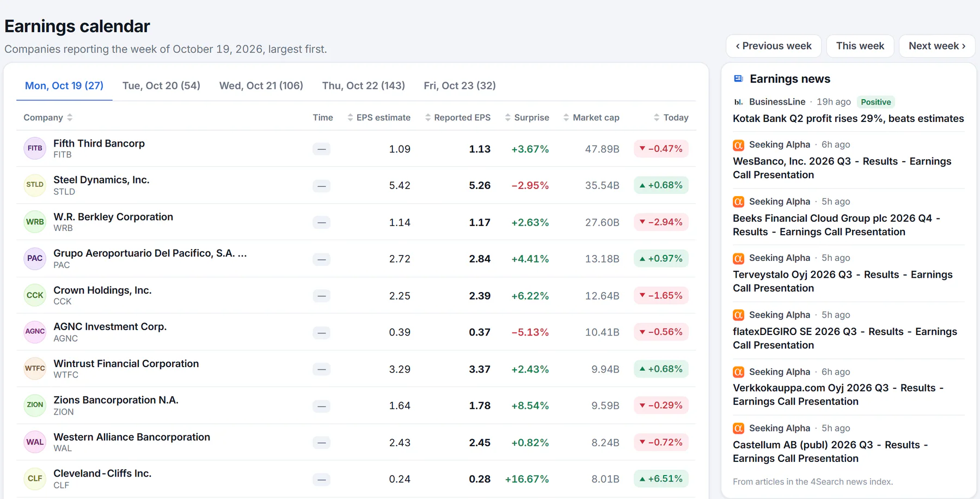The height and width of the screenshot is (499, 980).
Task: Sort table by Surprise column
Action: point(526,118)
